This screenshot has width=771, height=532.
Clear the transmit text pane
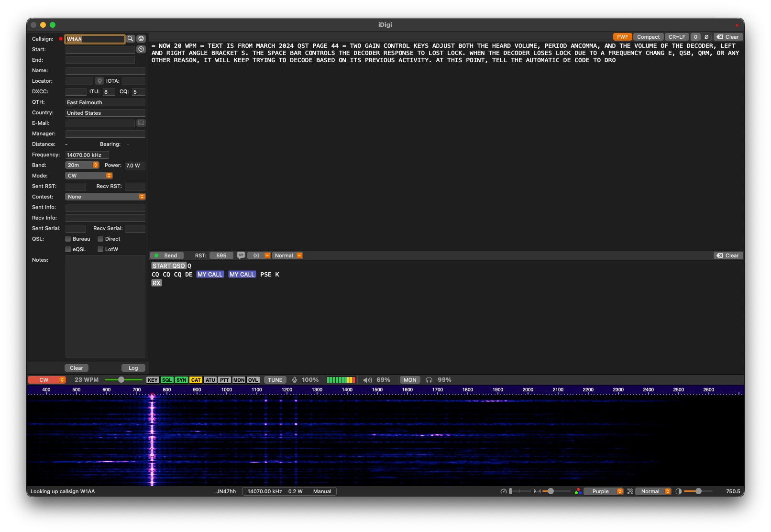(x=728, y=255)
